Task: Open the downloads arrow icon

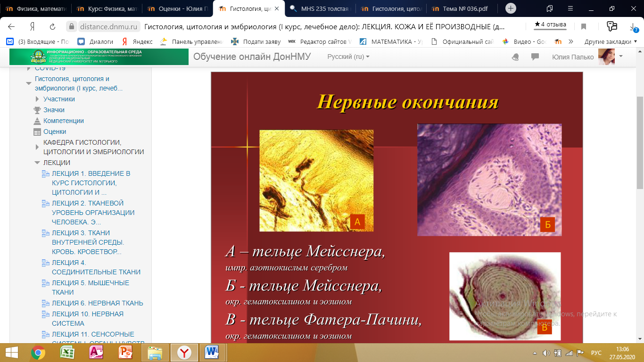Action: [x=633, y=27]
